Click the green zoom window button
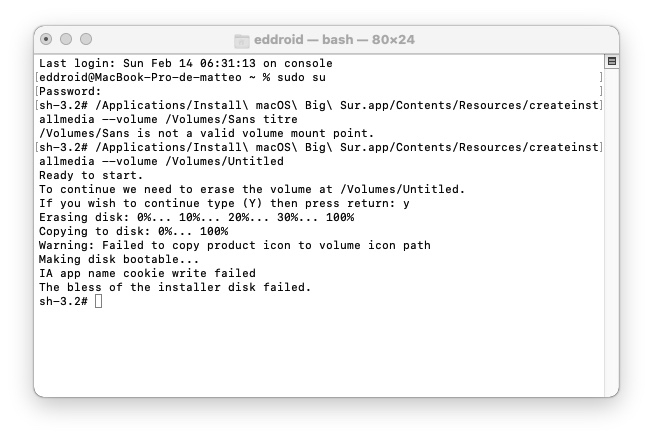This screenshot has height=439, width=653. coord(87,39)
